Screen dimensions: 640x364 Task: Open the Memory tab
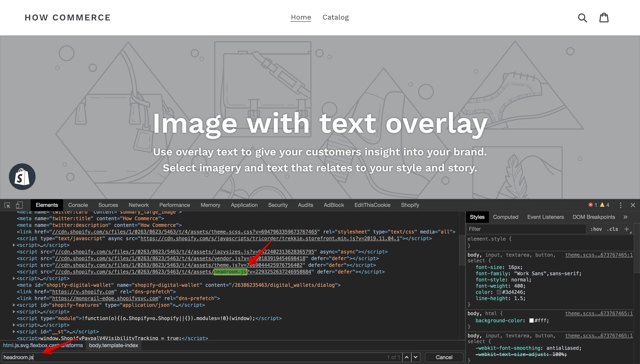pyautogui.click(x=210, y=205)
